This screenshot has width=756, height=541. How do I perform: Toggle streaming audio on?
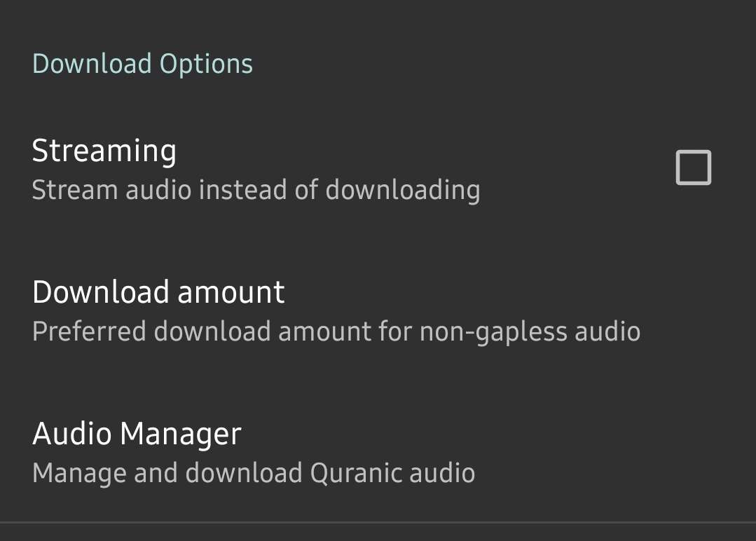coord(694,167)
